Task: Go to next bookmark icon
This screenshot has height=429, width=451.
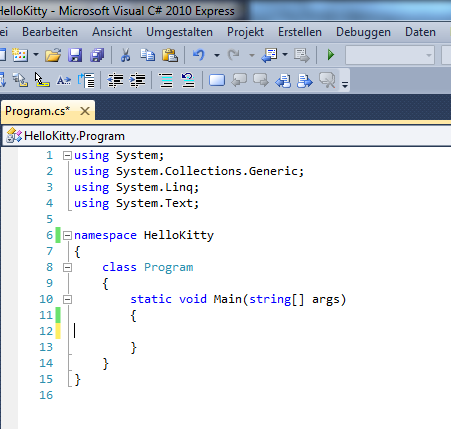Action: click(x=261, y=80)
